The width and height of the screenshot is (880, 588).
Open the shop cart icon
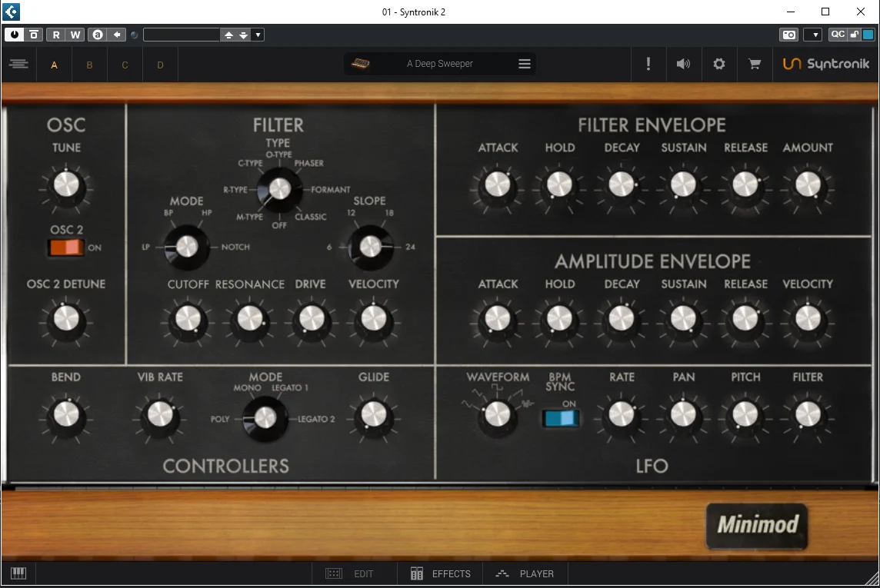pyautogui.click(x=755, y=64)
